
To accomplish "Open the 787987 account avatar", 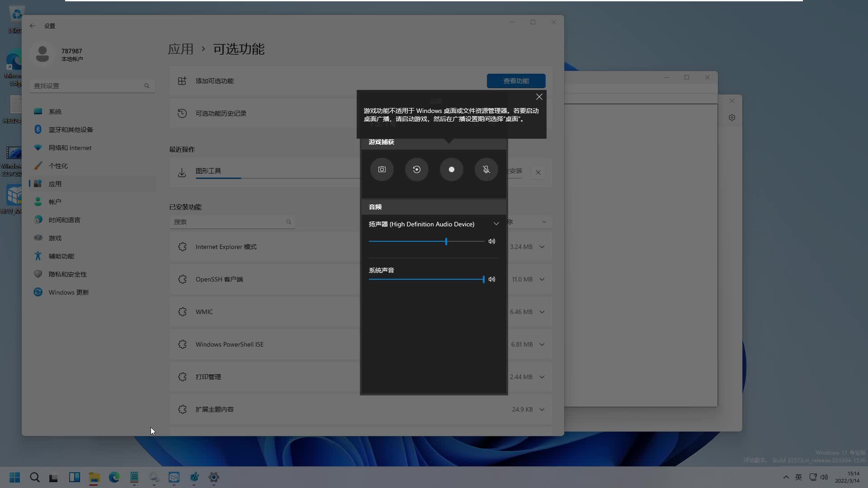I will [42, 53].
